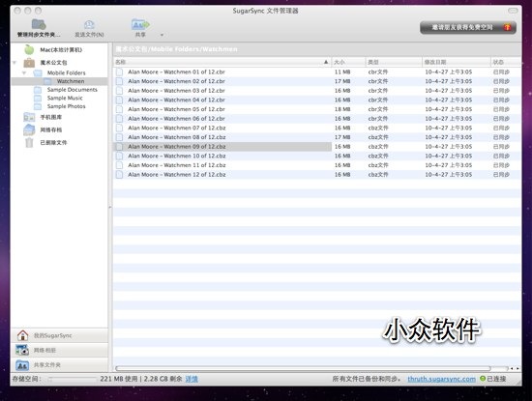This screenshot has height=401, width=532.
Task: Click the storage space usage bar
Action: click(72, 379)
